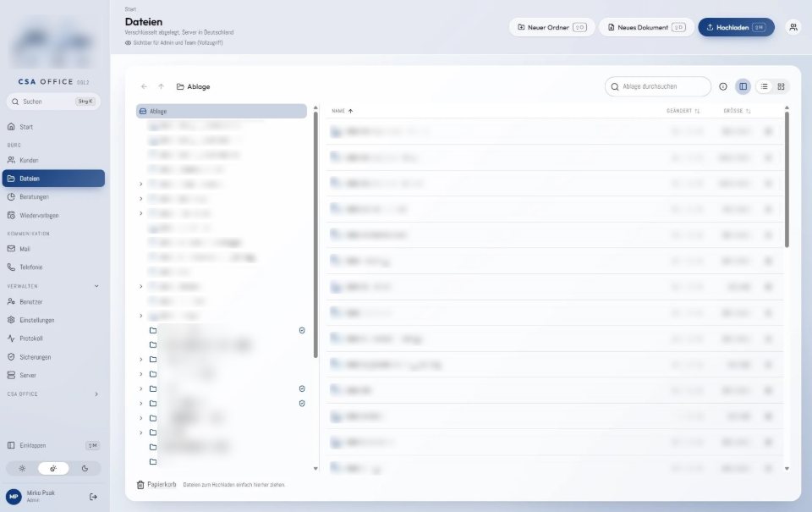The width and height of the screenshot is (812, 512).
Task: Click the Dateien folder icon in the sidebar
Action: click(x=11, y=179)
